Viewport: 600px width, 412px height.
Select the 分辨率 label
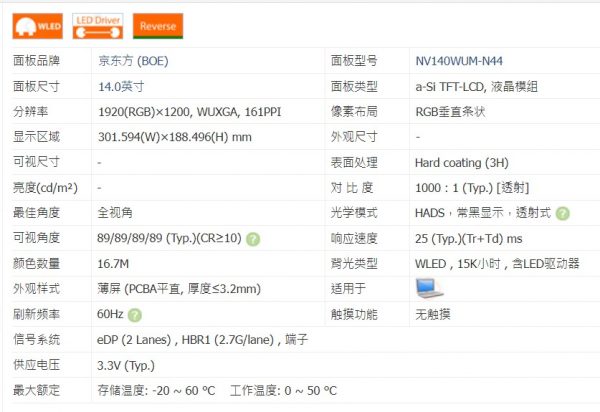(31, 111)
